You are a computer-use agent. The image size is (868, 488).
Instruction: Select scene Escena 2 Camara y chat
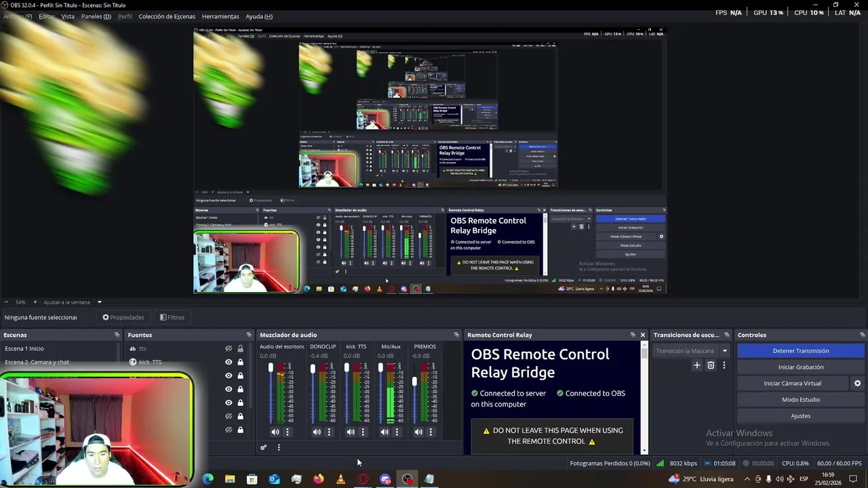point(60,362)
